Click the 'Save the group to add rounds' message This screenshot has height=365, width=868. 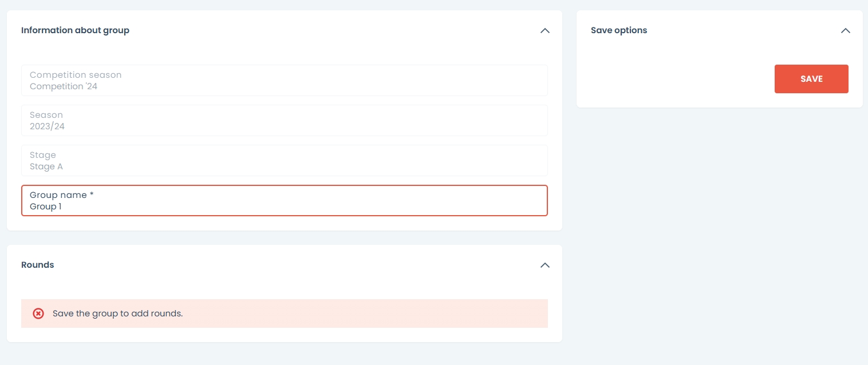117,314
